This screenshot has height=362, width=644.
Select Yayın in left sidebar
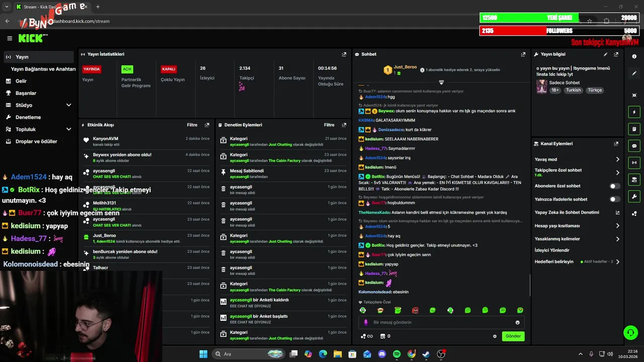pos(39,57)
